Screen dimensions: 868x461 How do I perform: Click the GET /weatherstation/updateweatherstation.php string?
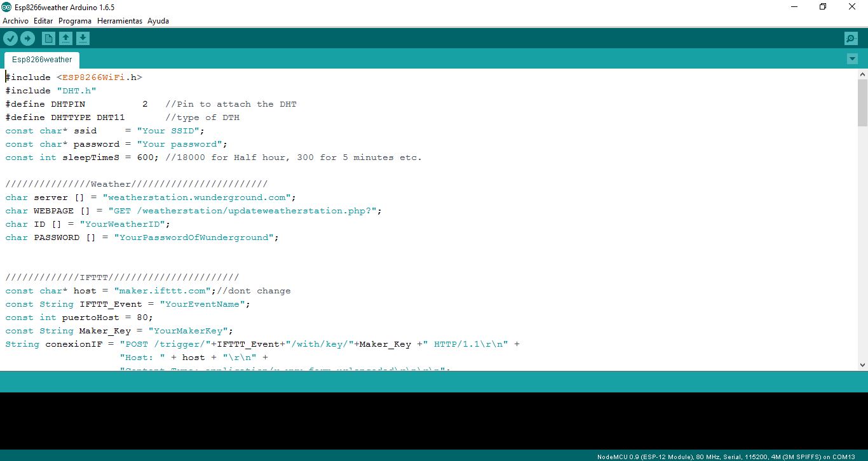[242, 211]
